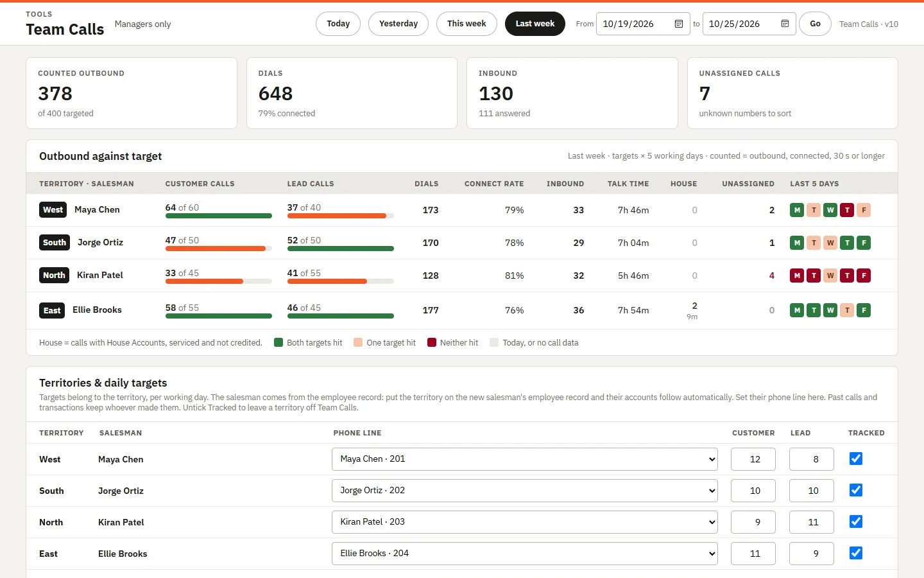The width and height of the screenshot is (924, 578).
Task: Click Kiran Patel's Wednesday day badge
Action: click(830, 276)
